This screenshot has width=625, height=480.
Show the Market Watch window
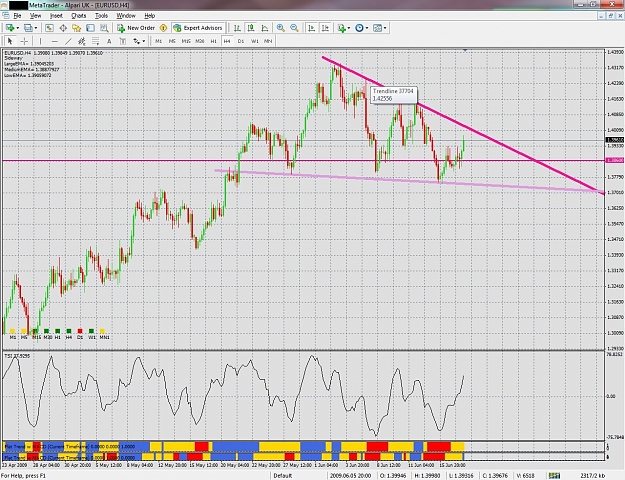(x=49, y=28)
